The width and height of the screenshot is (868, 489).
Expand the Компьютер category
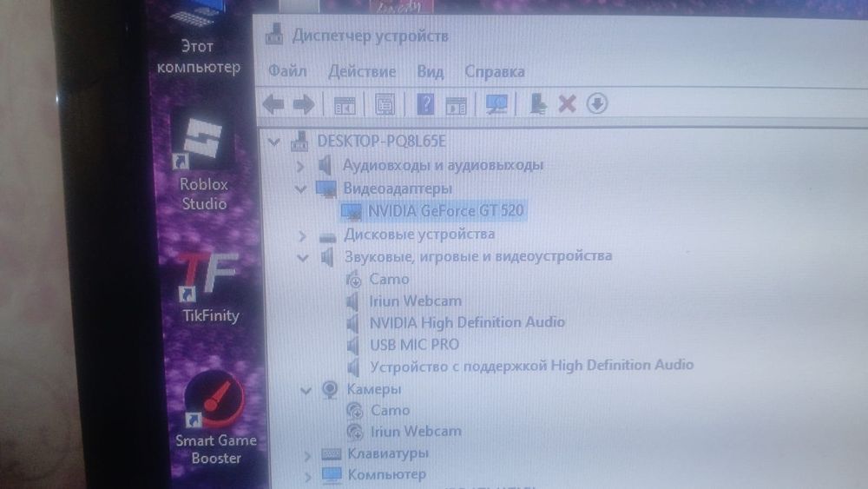point(308,476)
